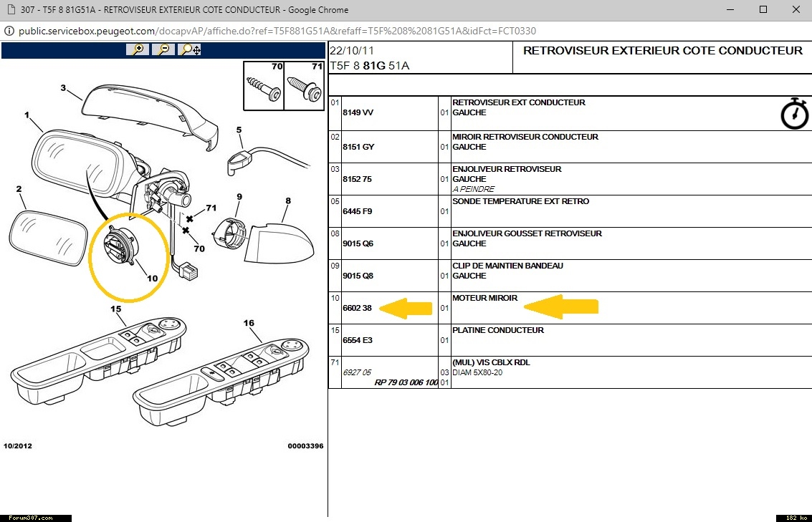Image resolution: width=812 pixels, height=522 pixels.
Task: Click the stopwatch labour-time icon
Action: pyautogui.click(x=794, y=113)
